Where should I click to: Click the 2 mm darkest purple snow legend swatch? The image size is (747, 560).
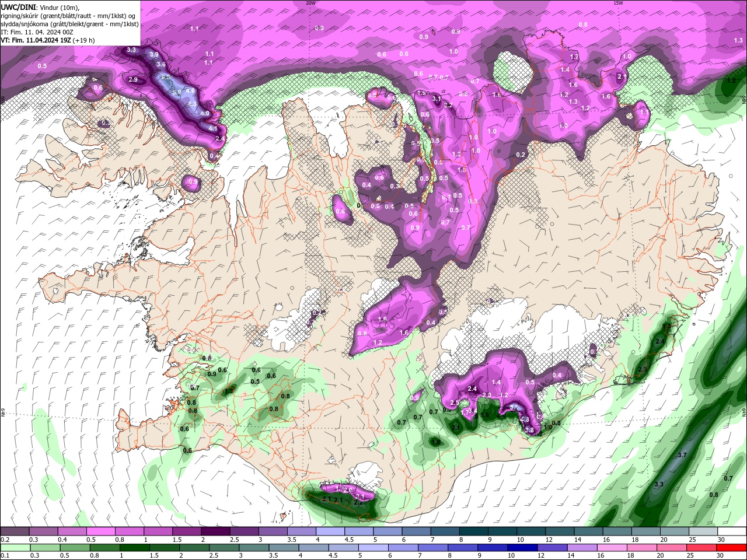215,531
